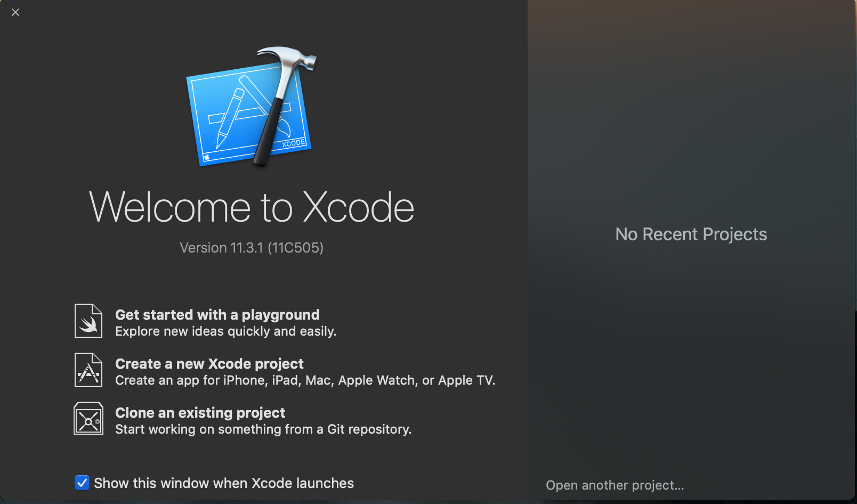Screen dimensions: 857x504
Task: Choose Create a new Xcode project
Action: pos(209,364)
